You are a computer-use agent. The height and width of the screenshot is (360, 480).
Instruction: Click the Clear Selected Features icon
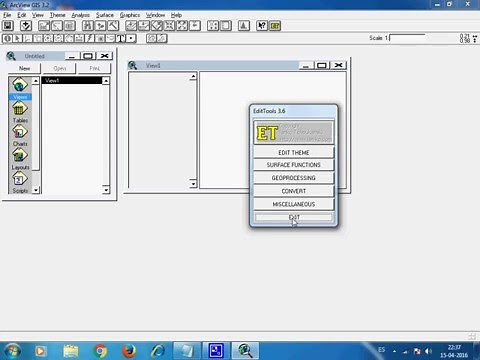tap(226, 26)
